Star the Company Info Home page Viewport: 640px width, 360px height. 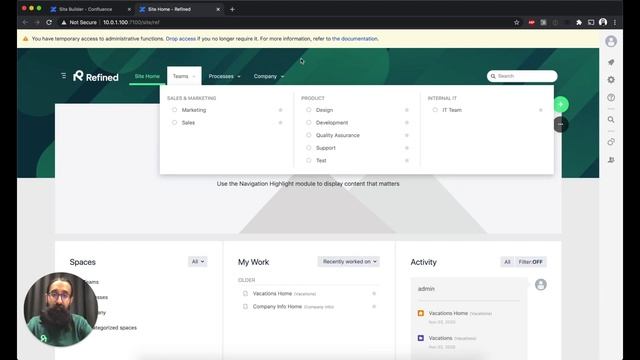point(374,307)
